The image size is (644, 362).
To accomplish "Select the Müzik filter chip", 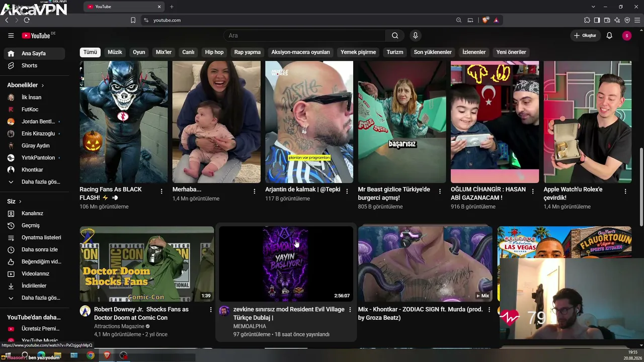I will pyautogui.click(x=115, y=52).
